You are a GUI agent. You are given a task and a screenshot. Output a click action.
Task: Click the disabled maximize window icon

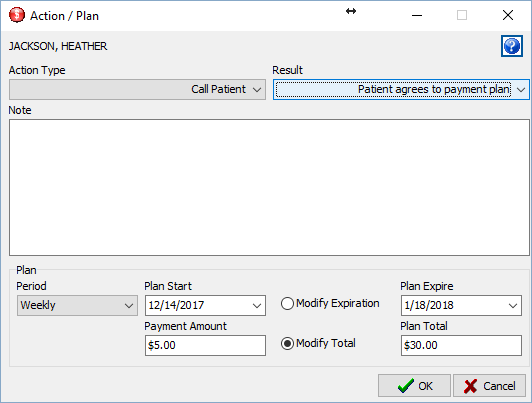pos(462,15)
